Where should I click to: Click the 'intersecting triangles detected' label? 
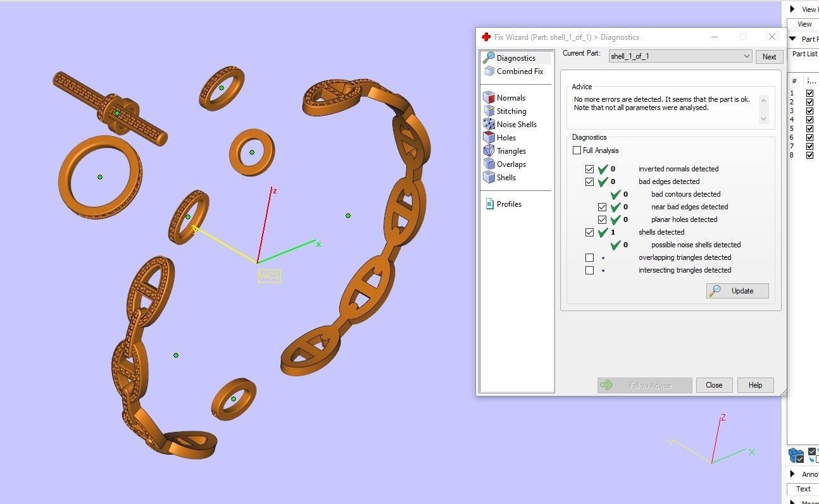coord(685,270)
